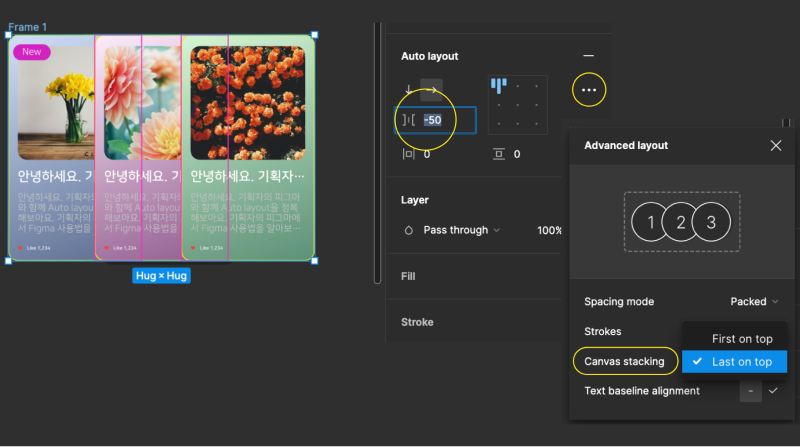The image size is (800, 447).
Task: Click the Auto layout section title
Action: coord(429,56)
